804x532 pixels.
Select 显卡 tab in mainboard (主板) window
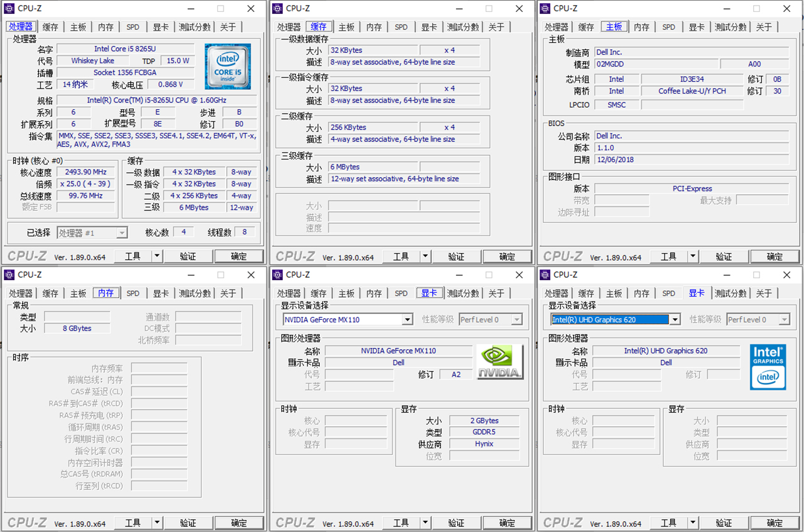click(697, 27)
